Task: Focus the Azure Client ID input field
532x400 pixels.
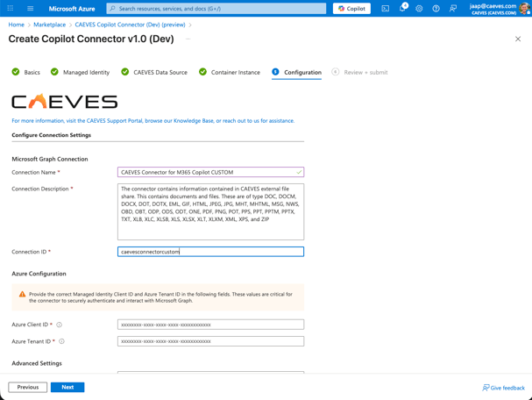Action: (210, 325)
